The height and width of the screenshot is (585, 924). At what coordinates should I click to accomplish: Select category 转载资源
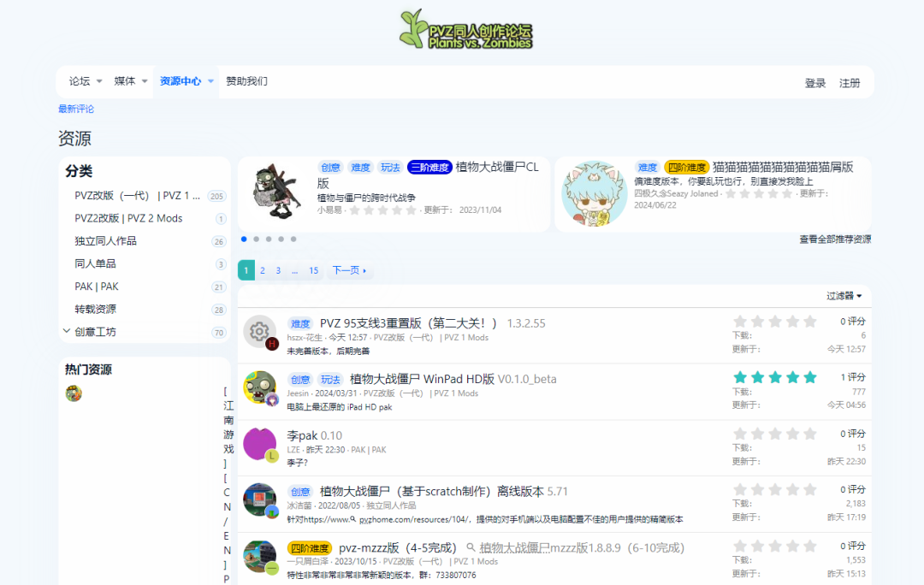pyautogui.click(x=95, y=310)
